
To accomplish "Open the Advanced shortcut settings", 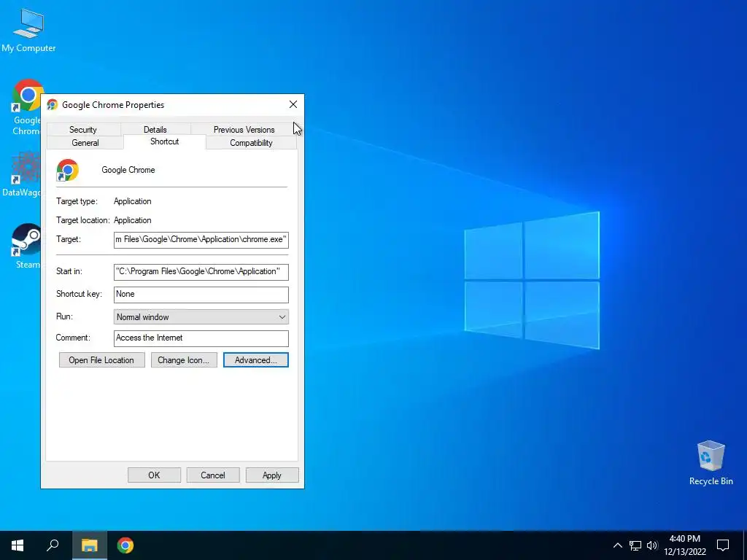I will click(x=256, y=360).
